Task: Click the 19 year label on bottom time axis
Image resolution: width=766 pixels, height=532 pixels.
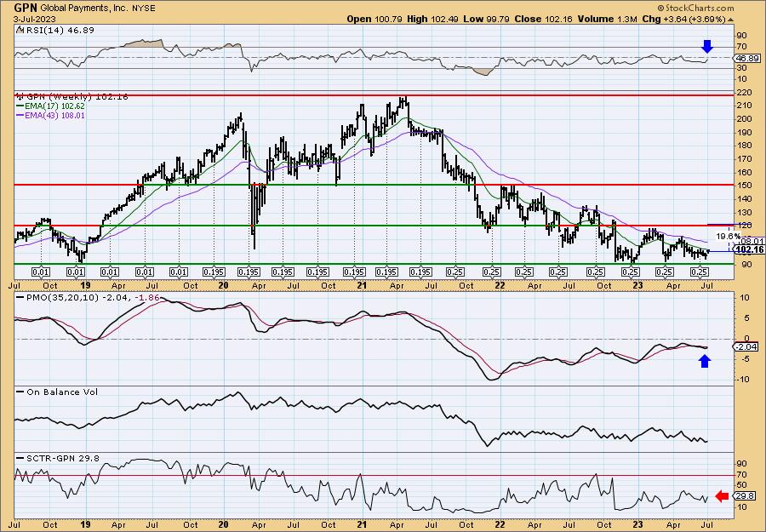Action: pyautogui.click(x=85, y=524)
